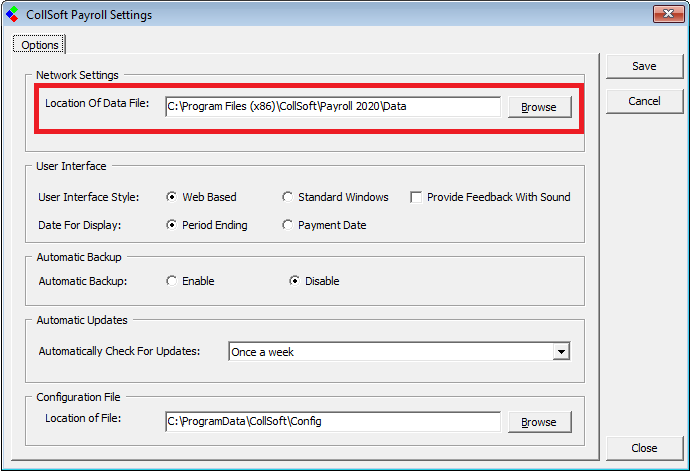
Task: Click the Close button at bottom right
Action: pos(644,448)
